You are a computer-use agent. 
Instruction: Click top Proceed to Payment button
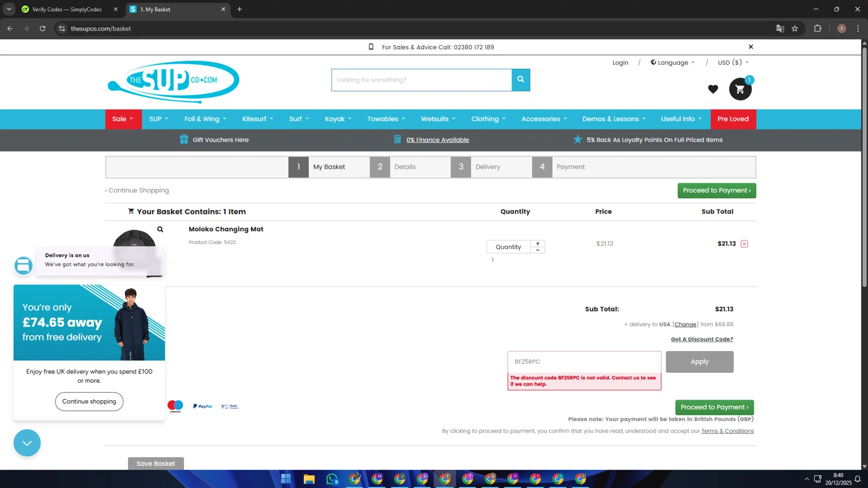716,190
